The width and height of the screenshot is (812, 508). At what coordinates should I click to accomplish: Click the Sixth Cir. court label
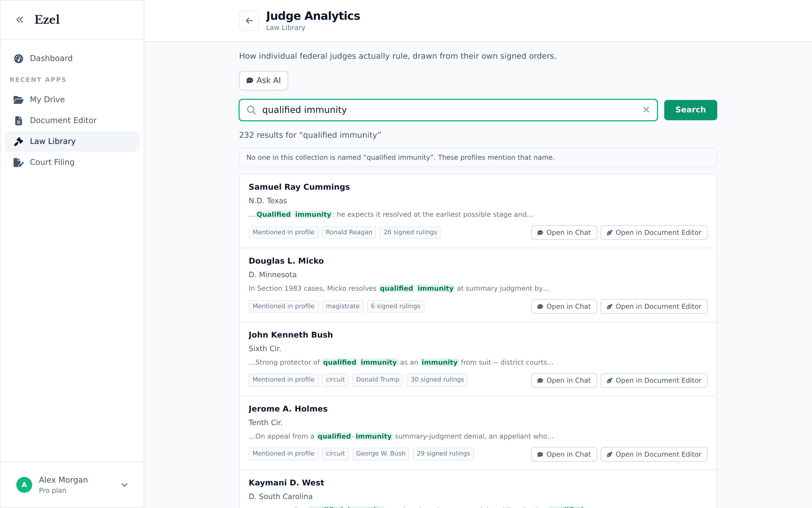[265, 349]
